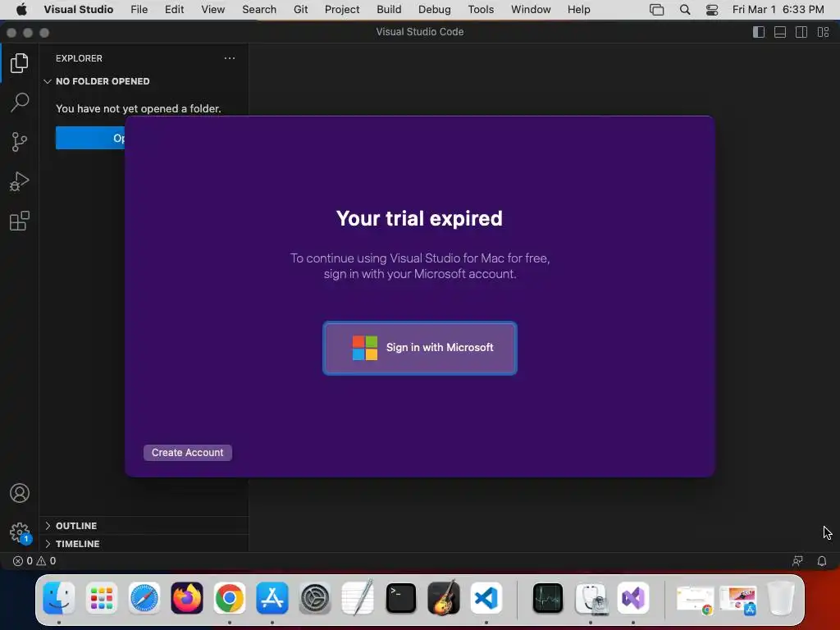Open the Project menu
Image resolution: width=840 pixels, height=630 pixels.
pos(342,10)
